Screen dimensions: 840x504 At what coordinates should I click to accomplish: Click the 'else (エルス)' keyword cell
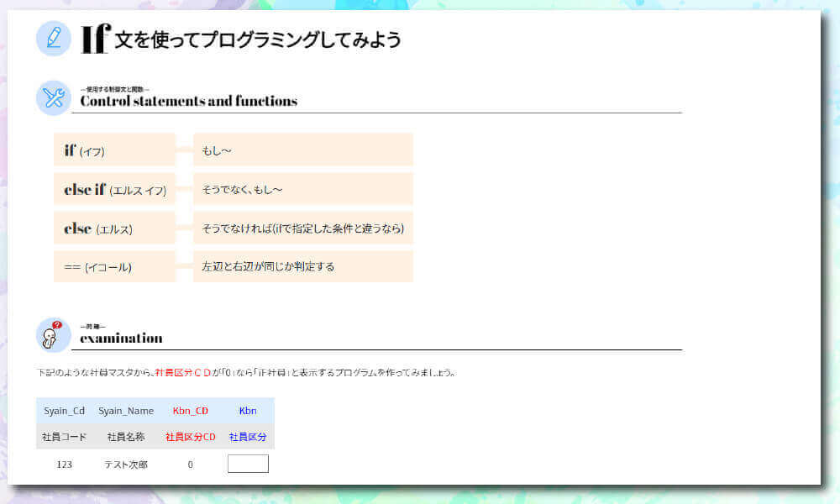114,228
